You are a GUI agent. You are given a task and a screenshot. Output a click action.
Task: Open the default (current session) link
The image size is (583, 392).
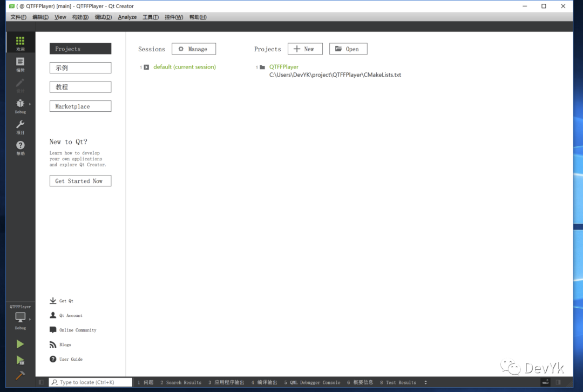point(185,67)
